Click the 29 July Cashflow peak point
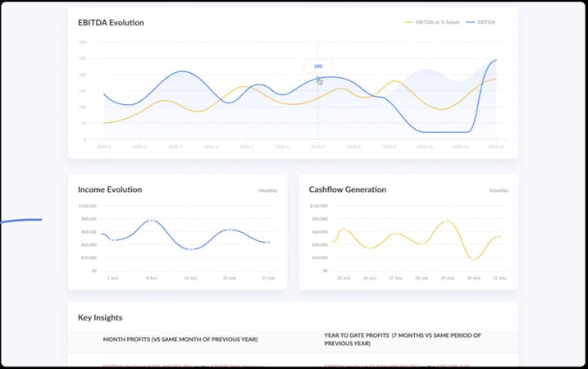Viewport: 588px width, 369px height. point(448,221)
